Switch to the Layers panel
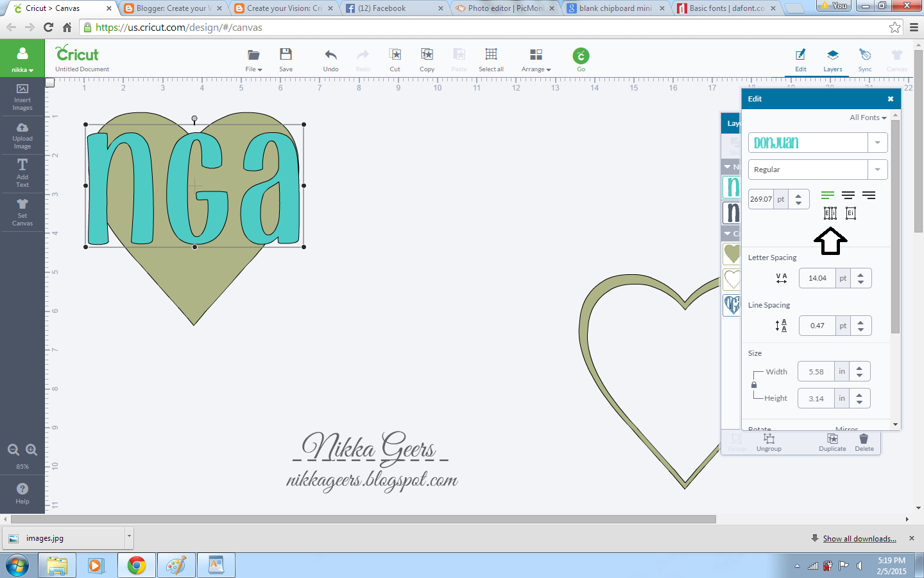The width and height of the screenshot is (924, 578). click(832, 60)
